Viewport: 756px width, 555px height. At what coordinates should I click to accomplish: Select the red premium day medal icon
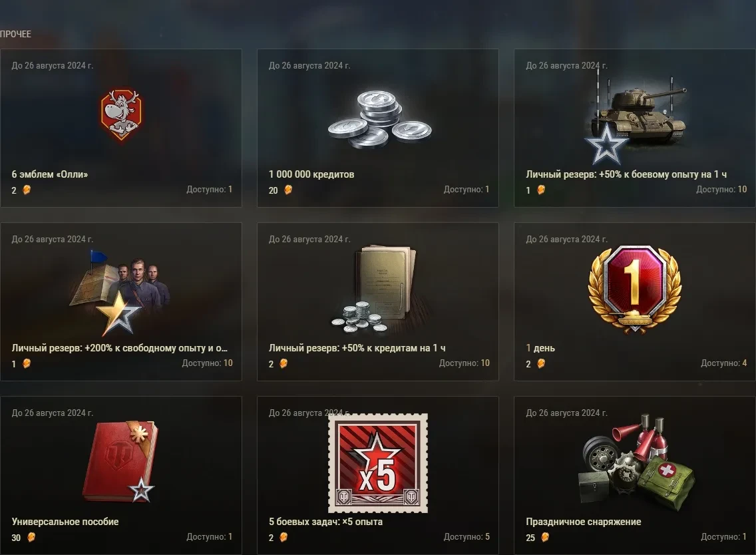[x=635, y=289]
